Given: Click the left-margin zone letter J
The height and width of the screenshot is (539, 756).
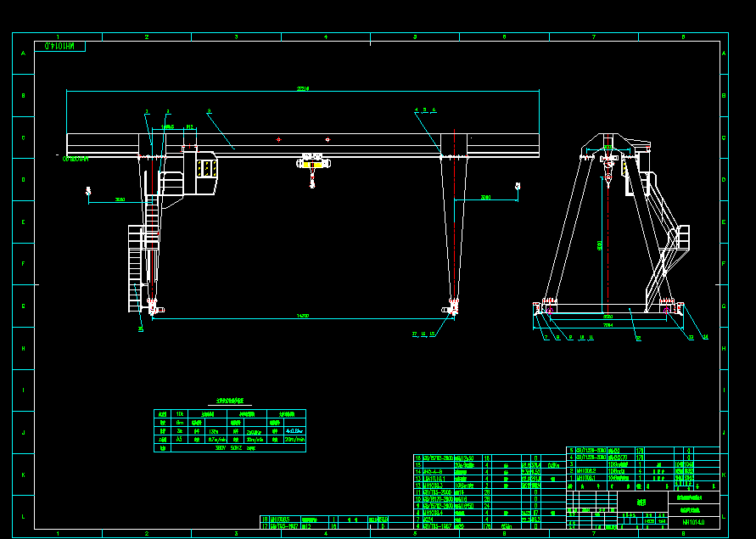Looking at the screenshot, I should 23,432.
